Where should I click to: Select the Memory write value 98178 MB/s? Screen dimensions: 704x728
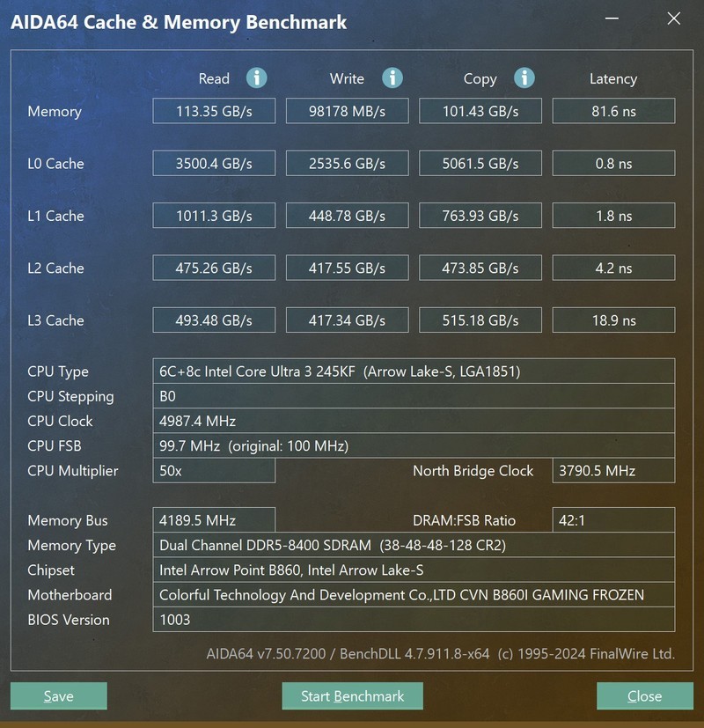(347, 111)
